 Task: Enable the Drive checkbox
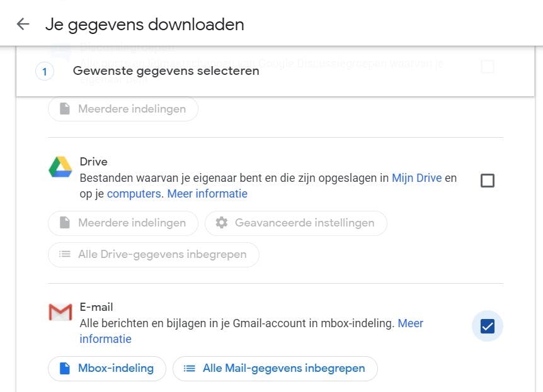[487, 181]
